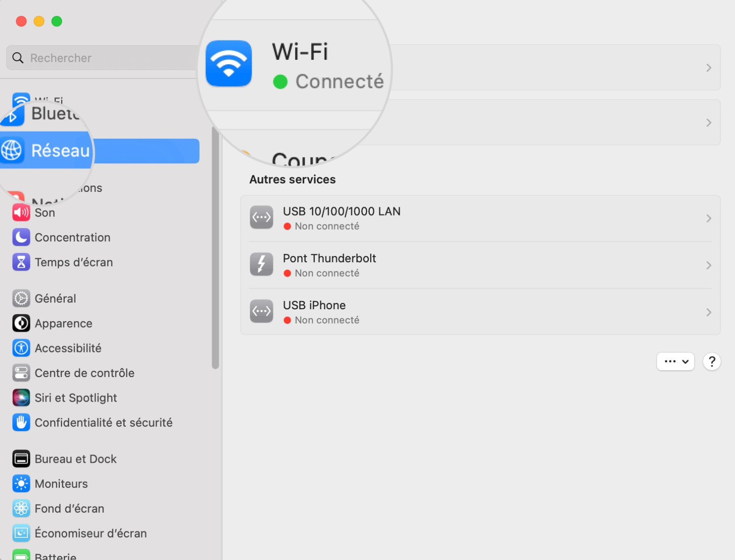The image size is (735, 560).
Task: Open the USB 10/100/1000 LAN chevron
Action: pyautogui.click(x=709, y=218)
